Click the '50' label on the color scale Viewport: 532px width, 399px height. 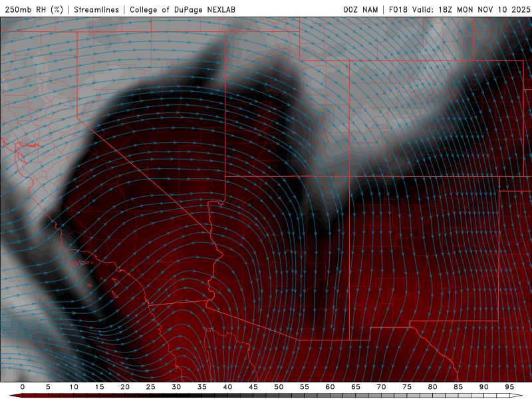(x=279, y=387)
